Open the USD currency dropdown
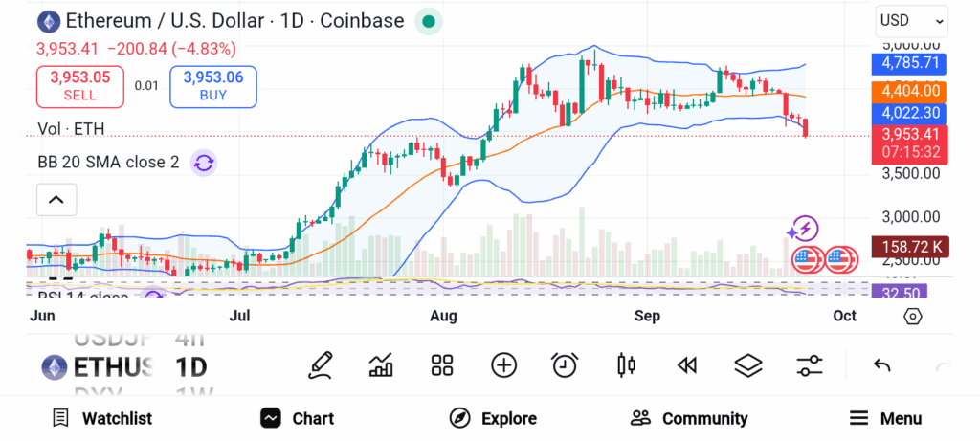Viewport: 980px width, 441px height. 911,20
